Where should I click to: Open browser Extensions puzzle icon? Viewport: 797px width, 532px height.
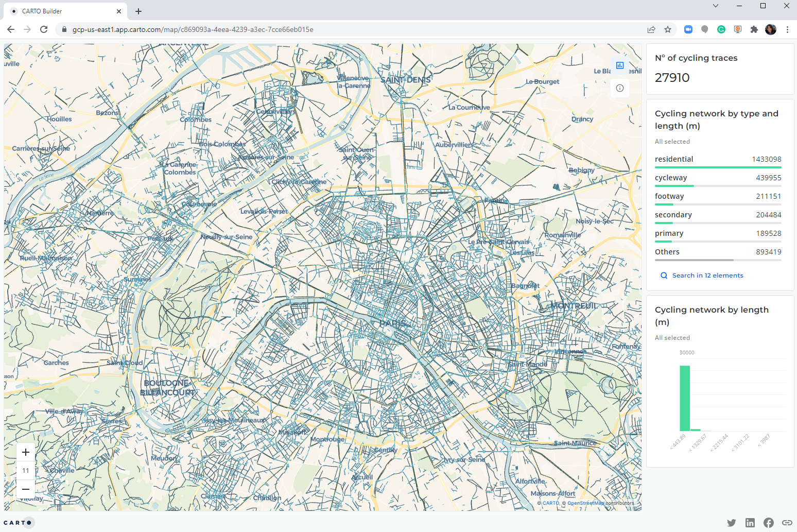754,29
